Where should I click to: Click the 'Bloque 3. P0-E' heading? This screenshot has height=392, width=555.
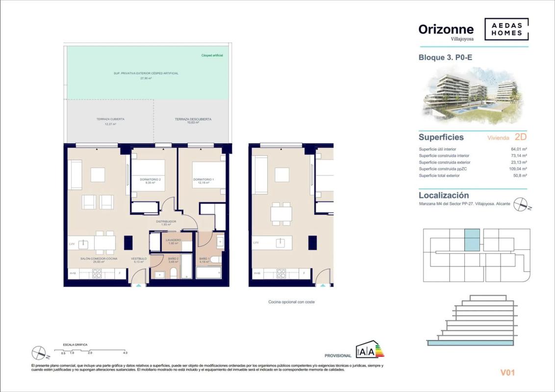(445, 57)
